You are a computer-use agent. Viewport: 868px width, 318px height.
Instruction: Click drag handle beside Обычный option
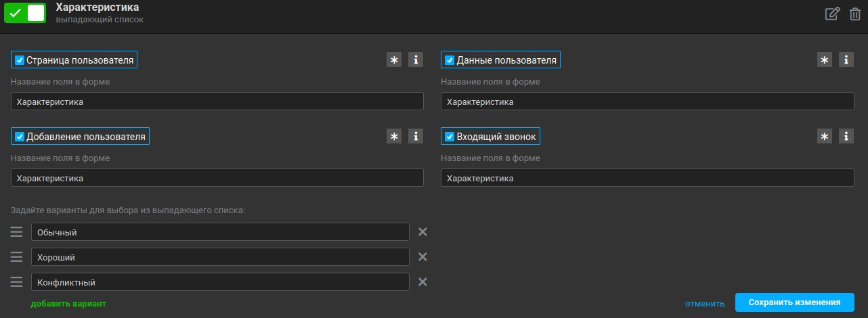pyautogui.click(x=17, y=232)
